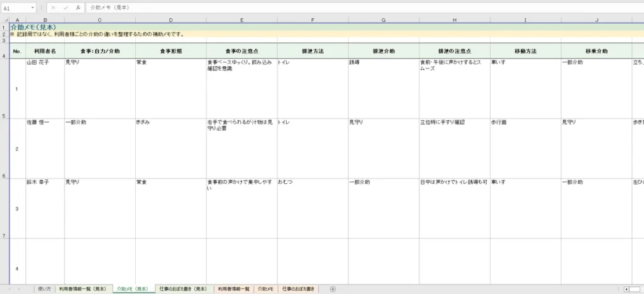
Task: Click the horizontal scrollbar left arrow
Action: pyautogui.click(x=628, y=289)
